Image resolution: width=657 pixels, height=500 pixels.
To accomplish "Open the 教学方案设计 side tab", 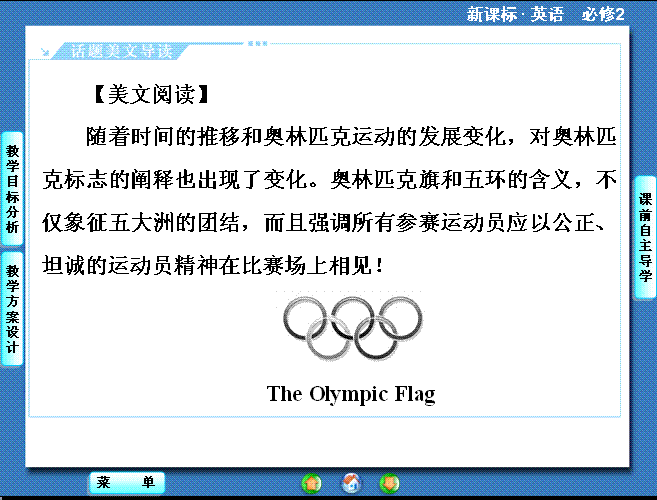I will (x=12, y=308).
